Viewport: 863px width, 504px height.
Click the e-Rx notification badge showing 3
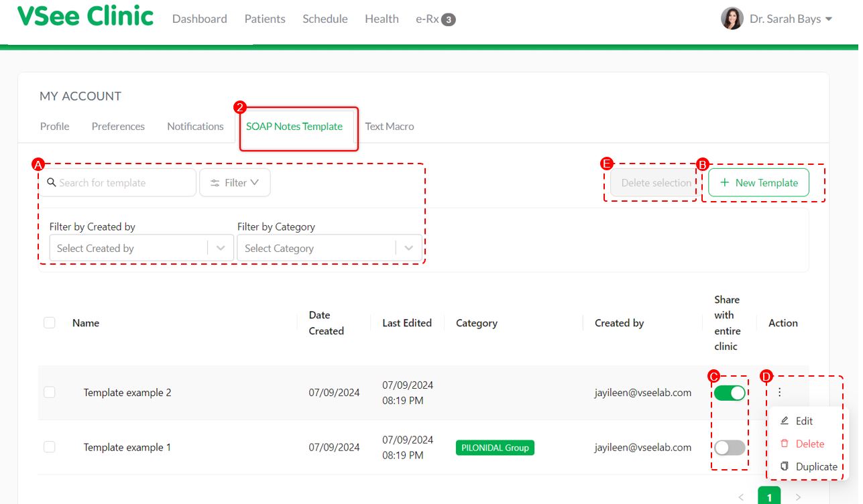[x=449, y=19]
